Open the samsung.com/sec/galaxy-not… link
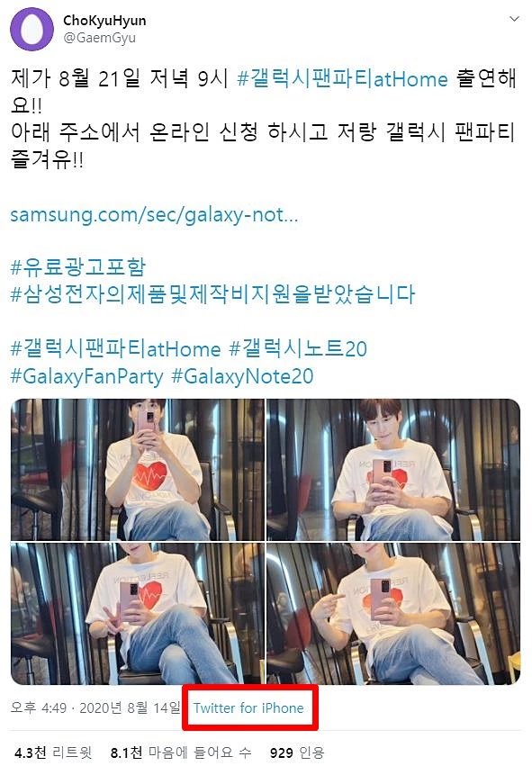The image size is (532, 775). pos(154,214)
